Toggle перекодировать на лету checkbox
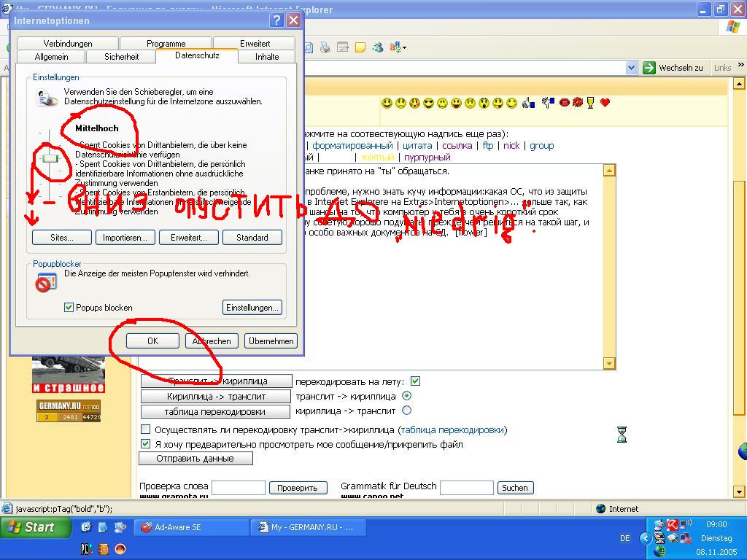 tap(415, 381)
